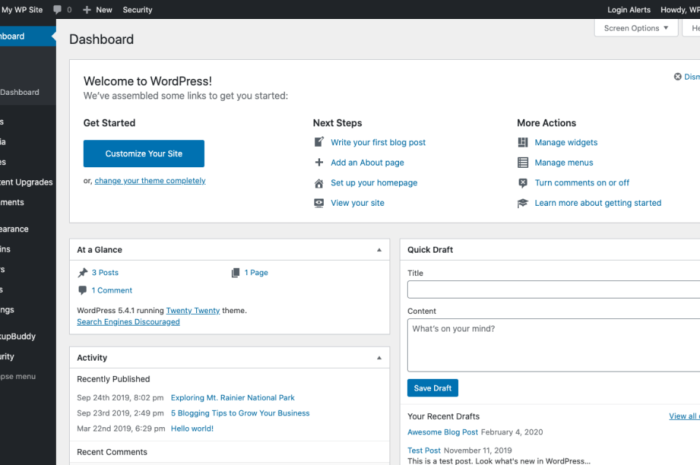
Task: Click the write blog post pencil icon
Action: coord(319,142)
